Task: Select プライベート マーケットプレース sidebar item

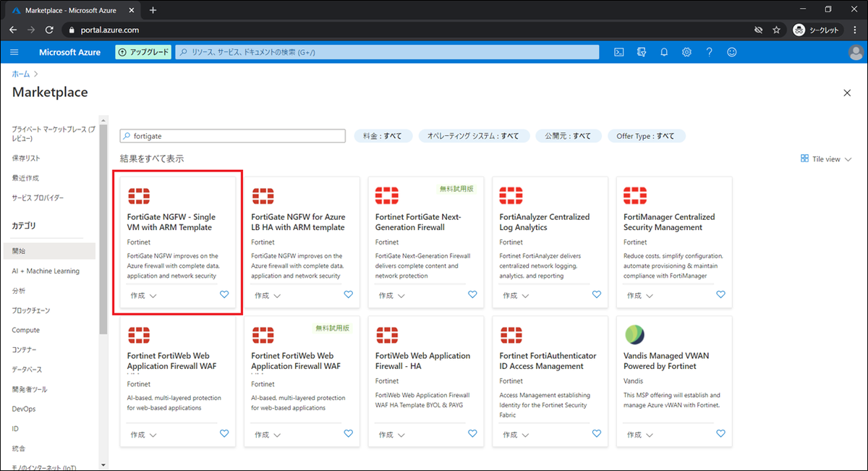Action: pos(54,132)
